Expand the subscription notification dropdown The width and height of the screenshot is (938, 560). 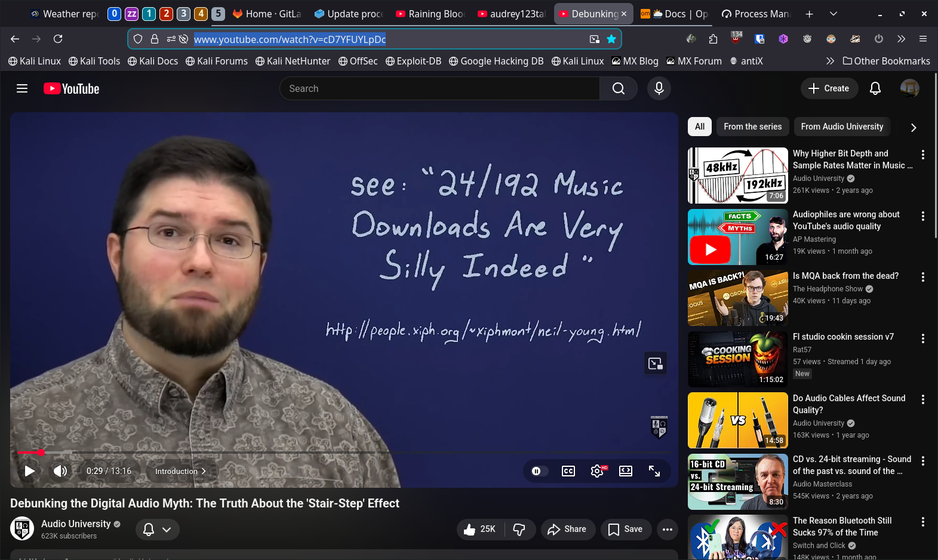(x=158, y=529)
